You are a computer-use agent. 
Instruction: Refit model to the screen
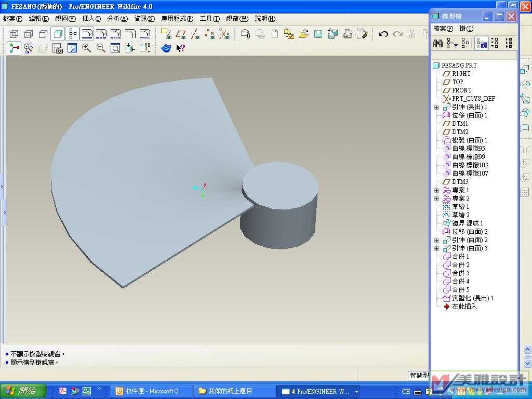coord(115,48)
